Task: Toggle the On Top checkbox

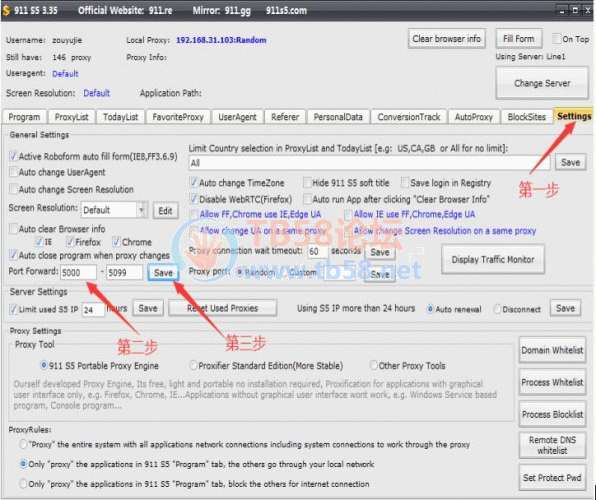Action: coord(557,39)
